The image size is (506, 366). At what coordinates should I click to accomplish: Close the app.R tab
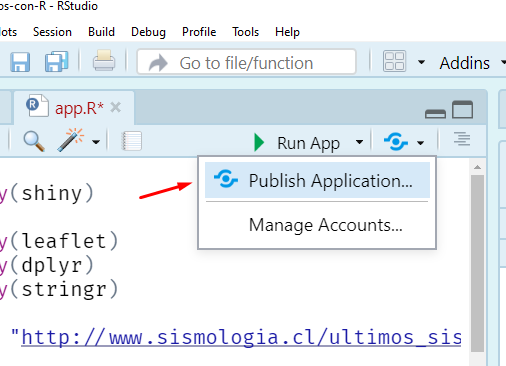point(116,108)
